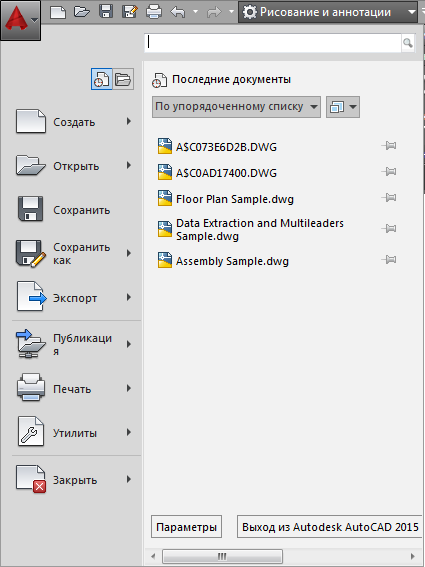Click the DWG icon of Assembly Sample.dwg
The height and width of the screenshot is (567, 425).
coord(165,260)
